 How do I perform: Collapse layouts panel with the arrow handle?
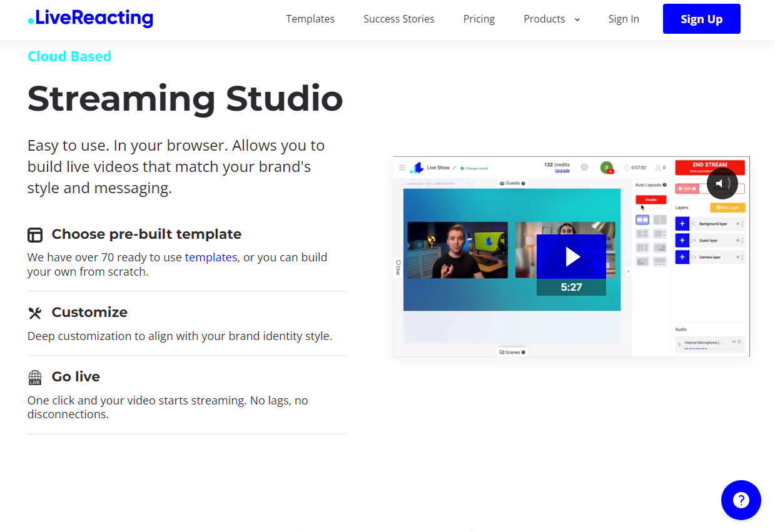pyautogui.click(x=629, y=271)
